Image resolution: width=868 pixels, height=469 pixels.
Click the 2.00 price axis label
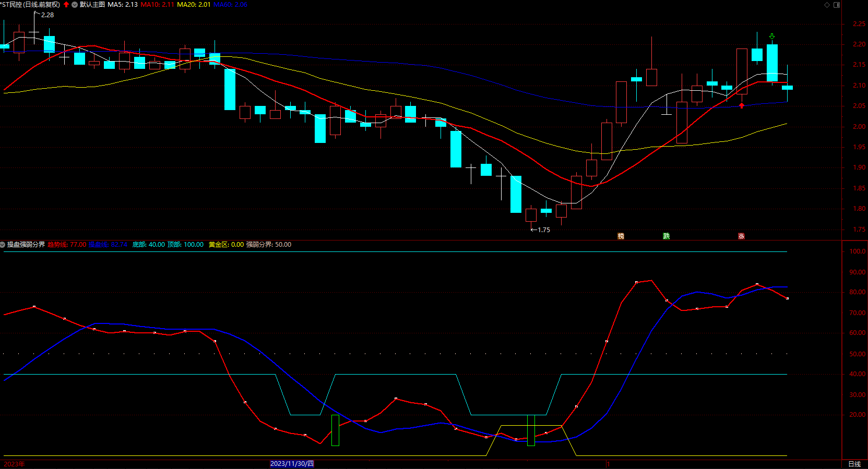click(859, 127)
